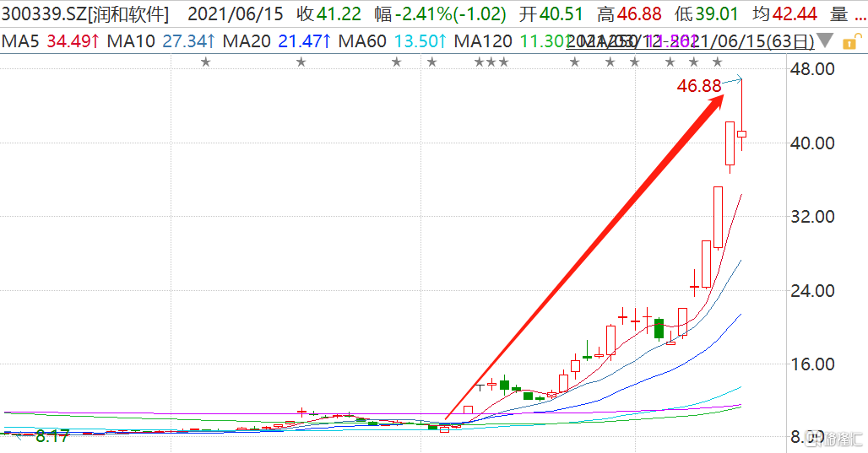Click the 48.00 price axis label
This screenshot has width=868, height=453.
point(812,69)
